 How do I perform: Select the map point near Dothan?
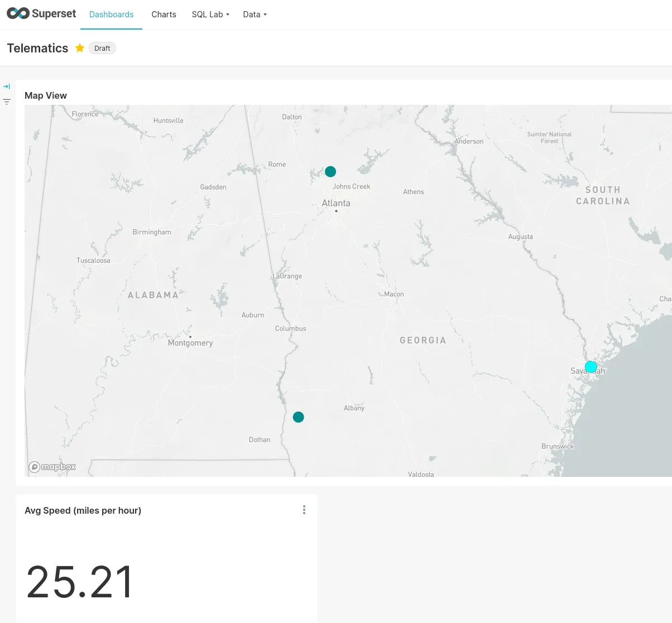pos(299,417)
